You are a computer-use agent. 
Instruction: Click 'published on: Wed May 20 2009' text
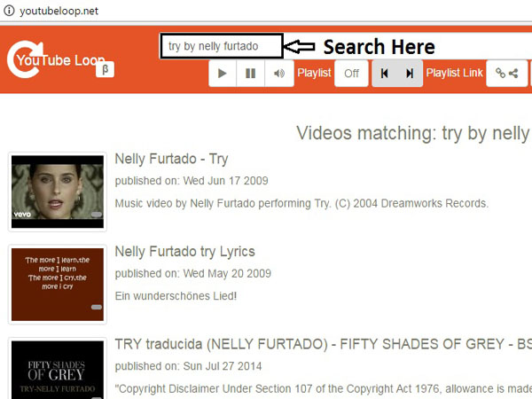pyautogui.click(x=192, y=273)
